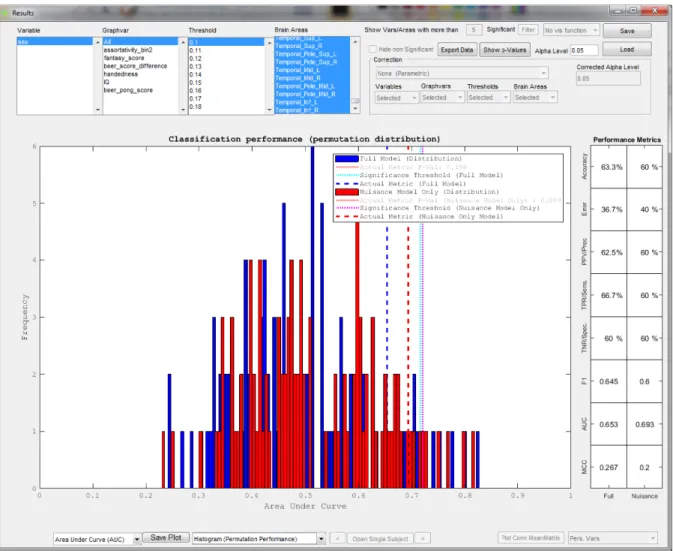Select Temporal_Pole_Sup_L brain area

point(312,54)
